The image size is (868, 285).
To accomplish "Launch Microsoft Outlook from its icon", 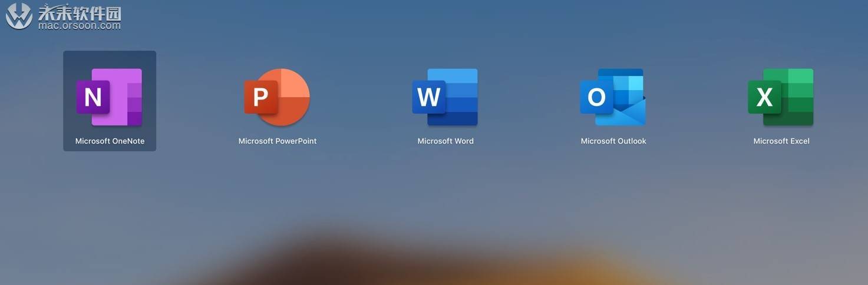I will pyautogui.click(x=613, y=97).
